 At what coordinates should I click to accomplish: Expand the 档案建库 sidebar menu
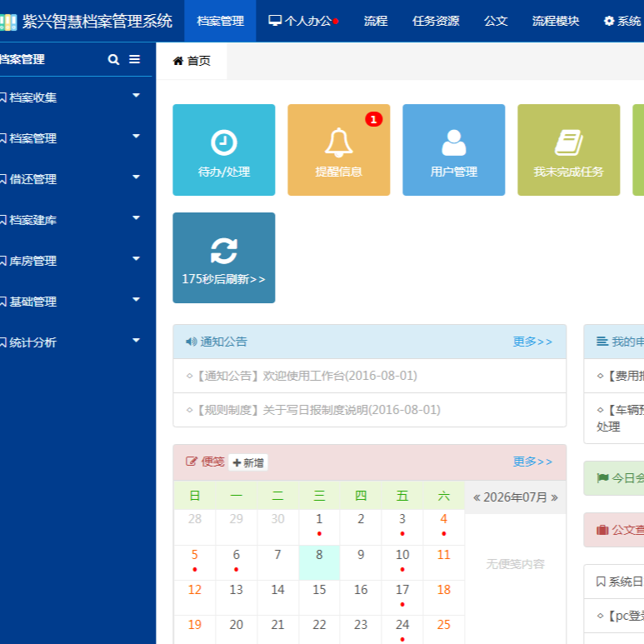click(137, 217)
